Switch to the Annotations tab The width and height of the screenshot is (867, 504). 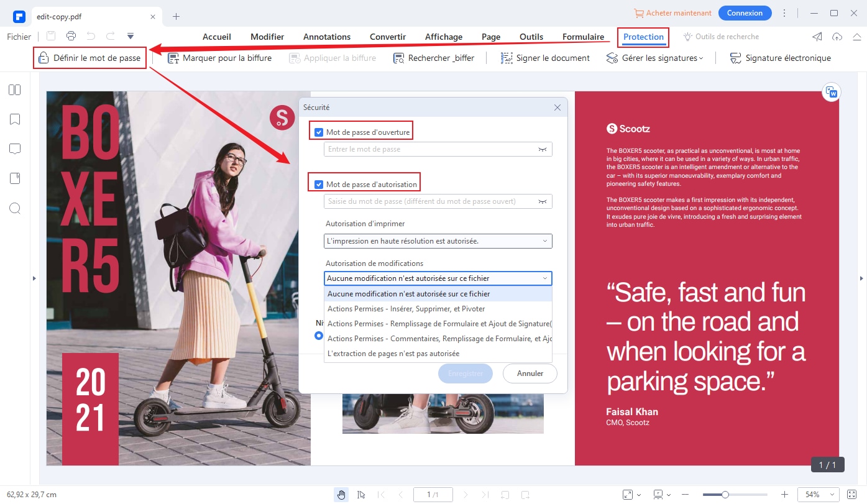point(327,37)
